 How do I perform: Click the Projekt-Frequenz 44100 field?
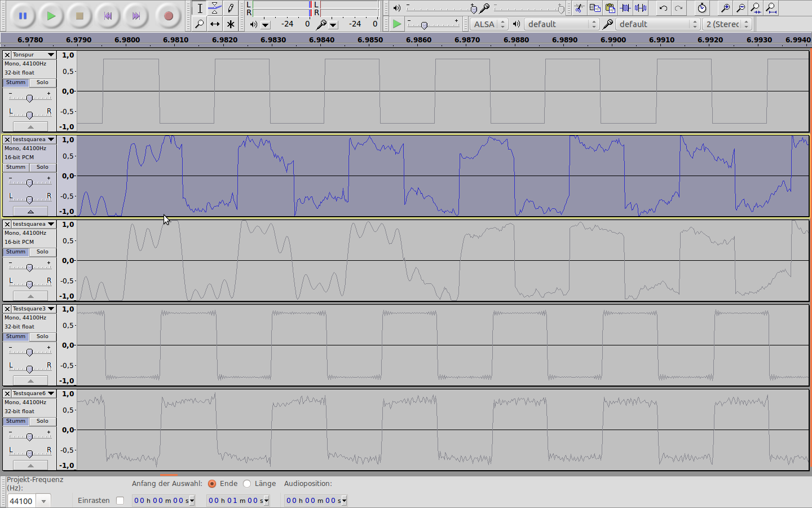(x=22, y=501)
